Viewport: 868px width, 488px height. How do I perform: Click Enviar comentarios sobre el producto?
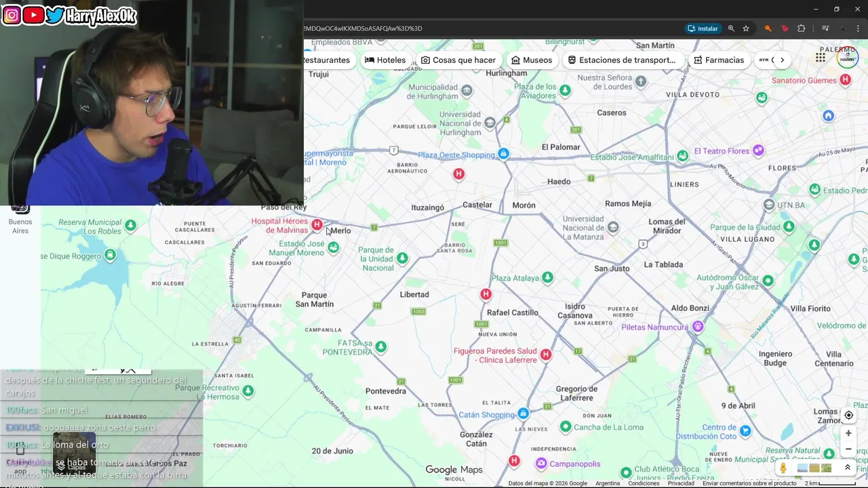click(749, 483)
